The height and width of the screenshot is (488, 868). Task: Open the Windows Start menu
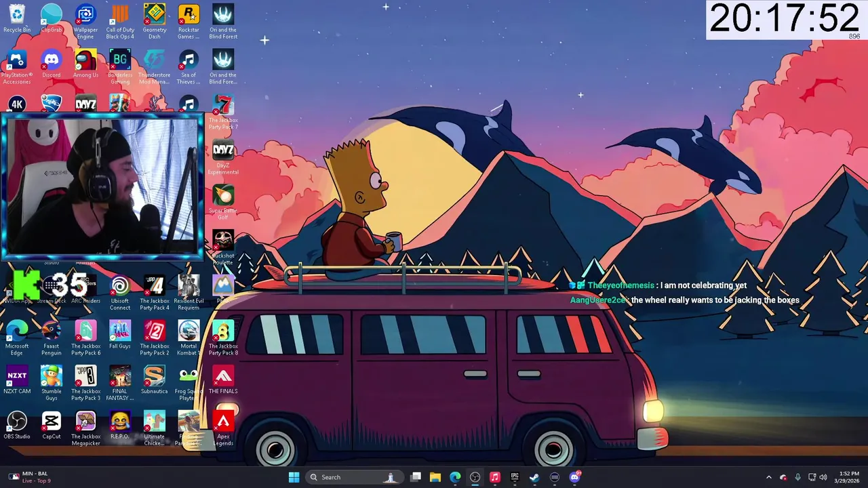click(294, 477)
